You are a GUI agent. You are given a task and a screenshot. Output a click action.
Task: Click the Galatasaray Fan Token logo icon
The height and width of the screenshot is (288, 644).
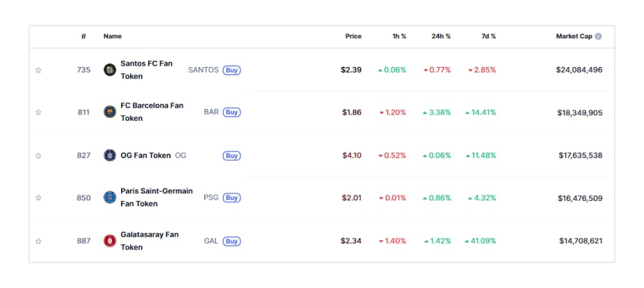point(109,240)
